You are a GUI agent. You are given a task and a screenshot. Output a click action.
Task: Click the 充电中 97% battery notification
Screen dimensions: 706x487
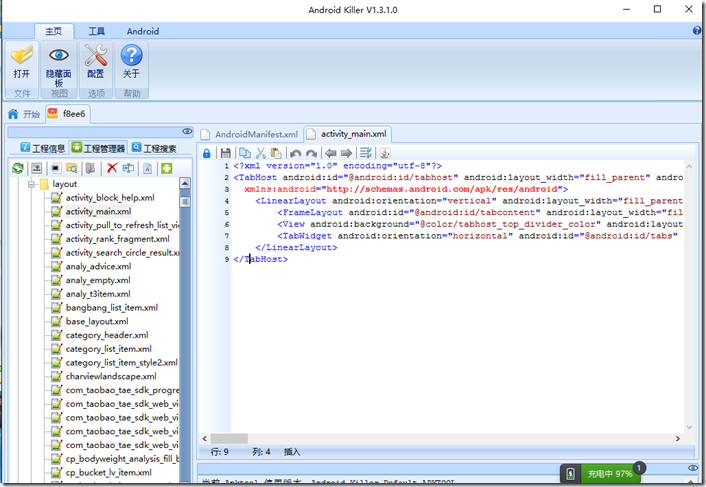click(x=602, y=473)
